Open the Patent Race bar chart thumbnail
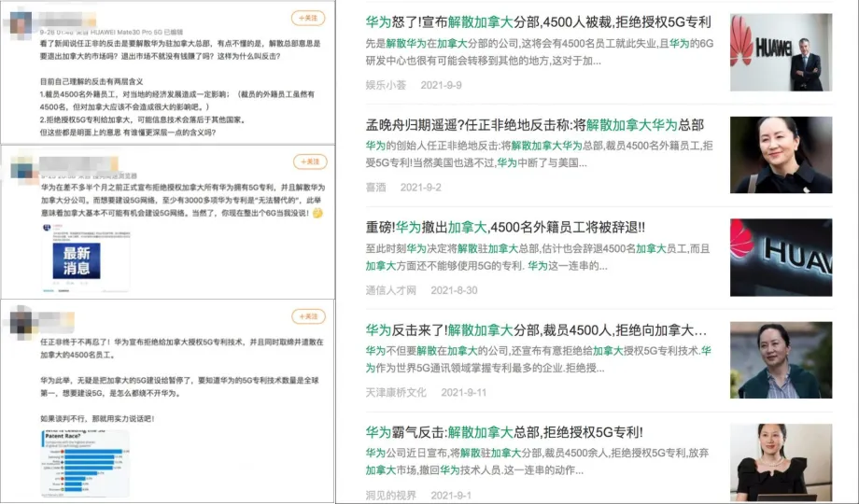 (86, 464)
